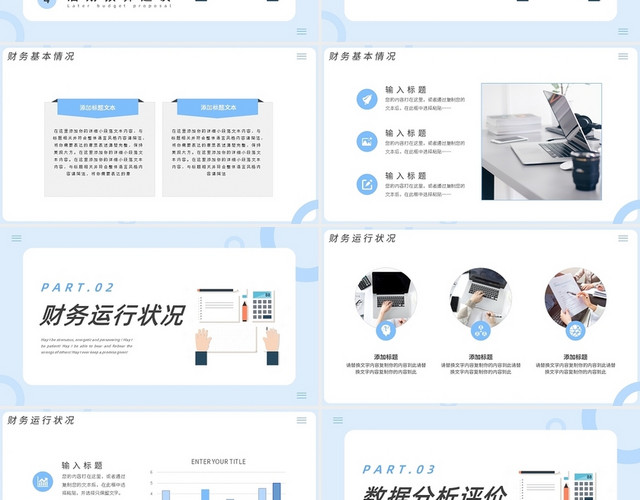
Task: Click the head icon under first circular photo
Action: 386,330
